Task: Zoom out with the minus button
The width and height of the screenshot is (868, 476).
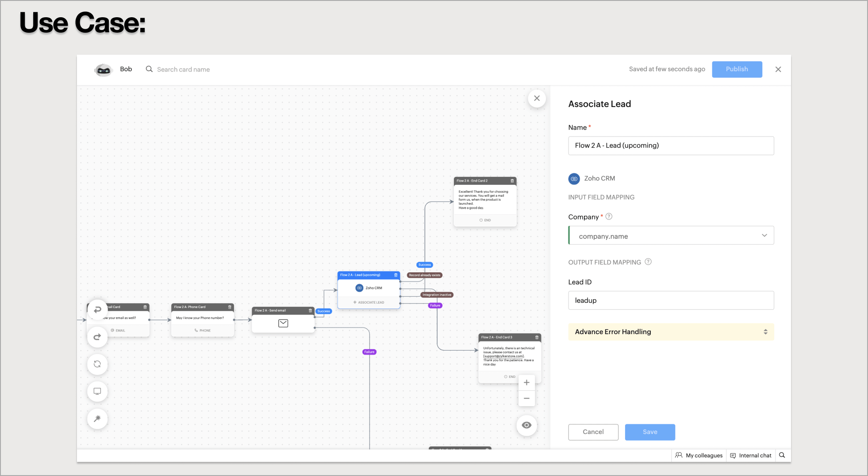Action: pos(526,398)
